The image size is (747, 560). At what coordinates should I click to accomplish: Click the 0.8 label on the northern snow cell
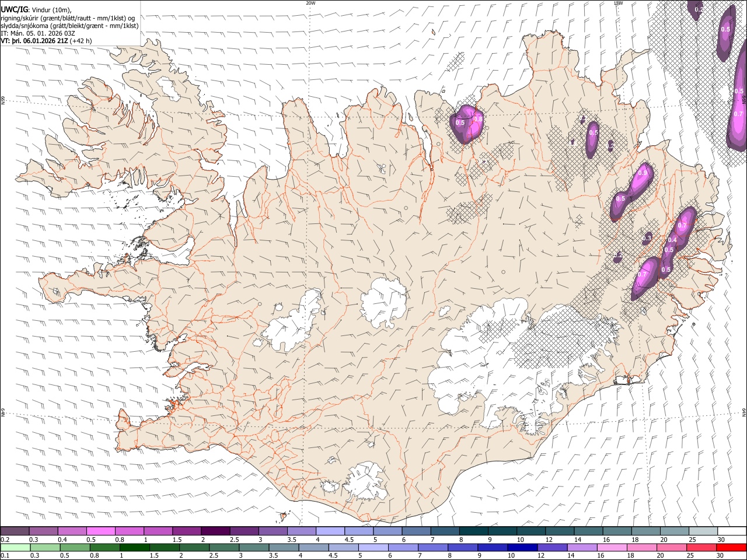478,119
